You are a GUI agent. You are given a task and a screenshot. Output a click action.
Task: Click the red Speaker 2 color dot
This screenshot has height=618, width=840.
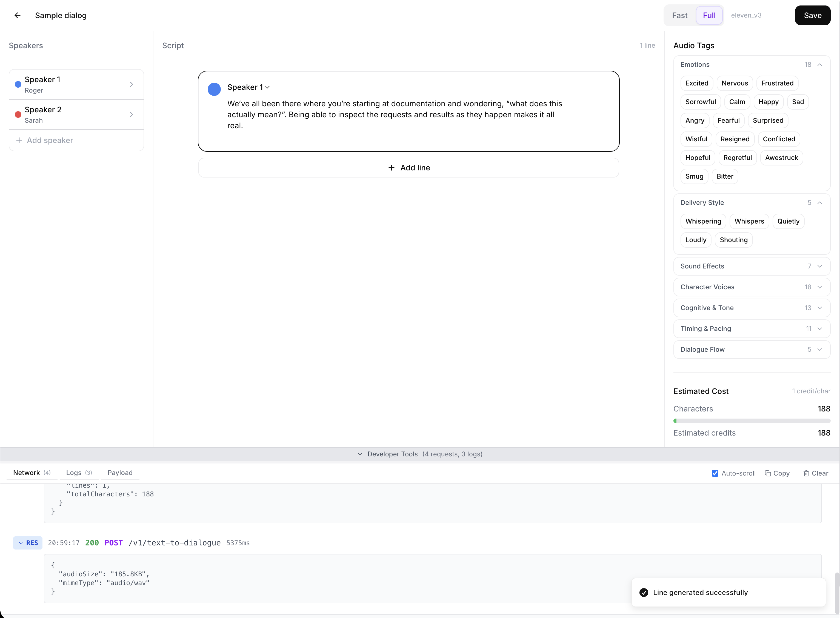pyautogui.click(x=18, y=115)
